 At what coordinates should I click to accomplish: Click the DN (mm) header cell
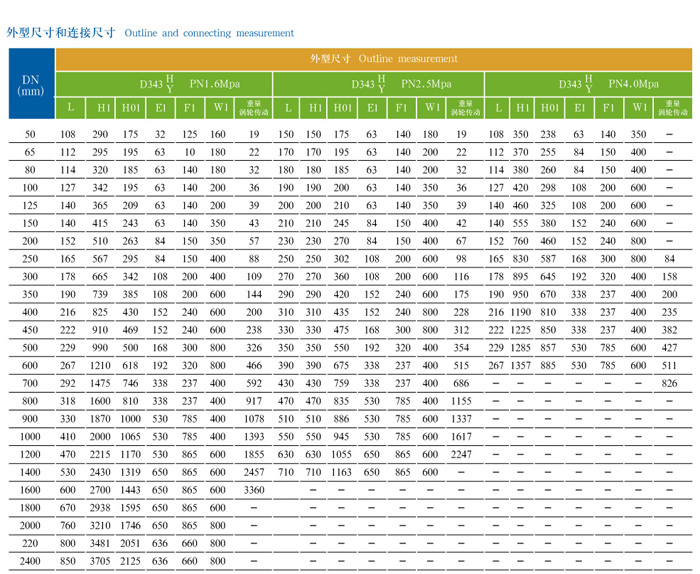pos(30,85)
